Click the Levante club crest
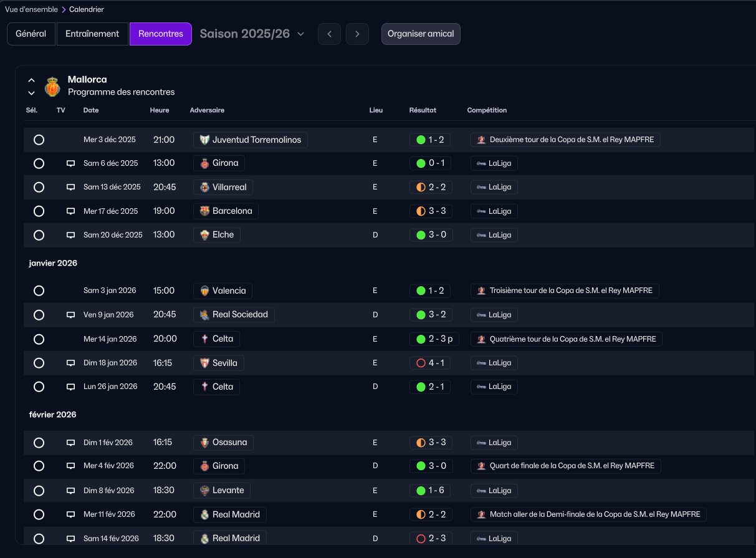The image size is (756, 558). tap(204, 490)
